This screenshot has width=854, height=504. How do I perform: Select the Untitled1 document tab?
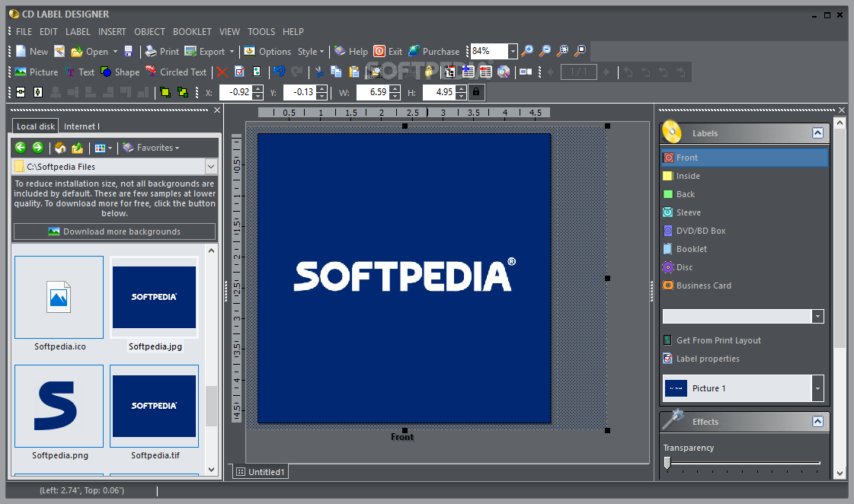pyautogui.click(x=261, y=472)
